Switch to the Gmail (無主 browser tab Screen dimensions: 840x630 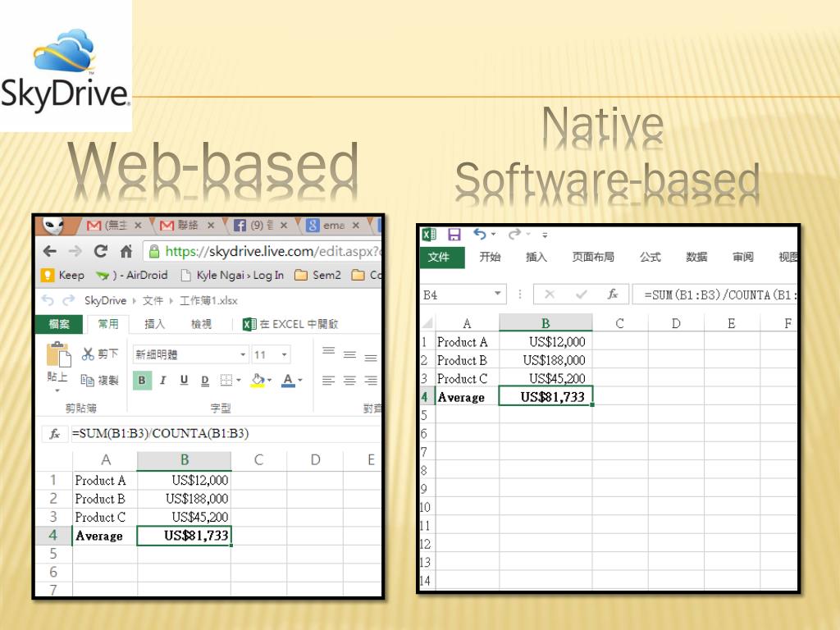coord(107,226)
